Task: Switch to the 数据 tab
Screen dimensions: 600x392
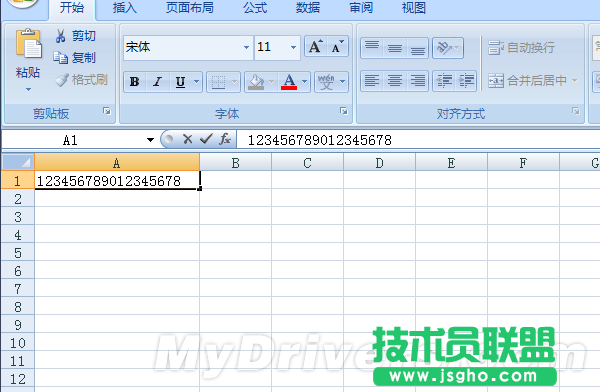Action: pos(308,8)
